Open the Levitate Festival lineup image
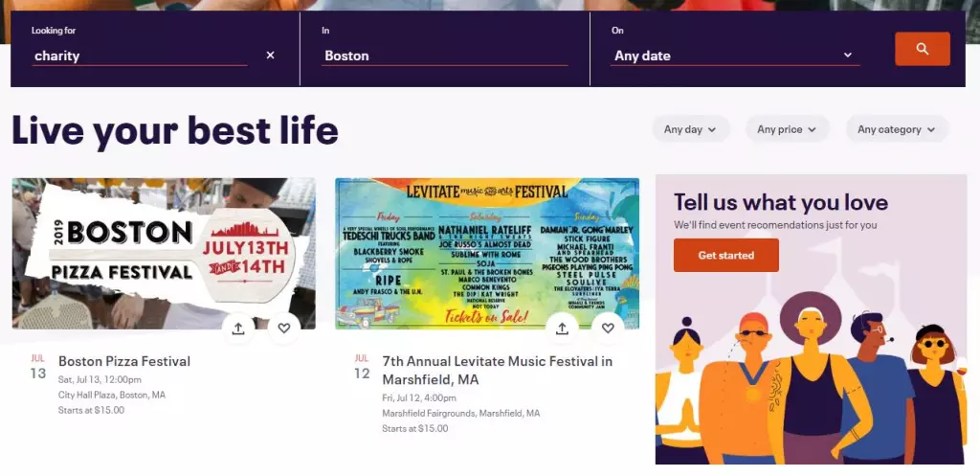The width and height of the screenshot is (980, 476). click(487, 254)
